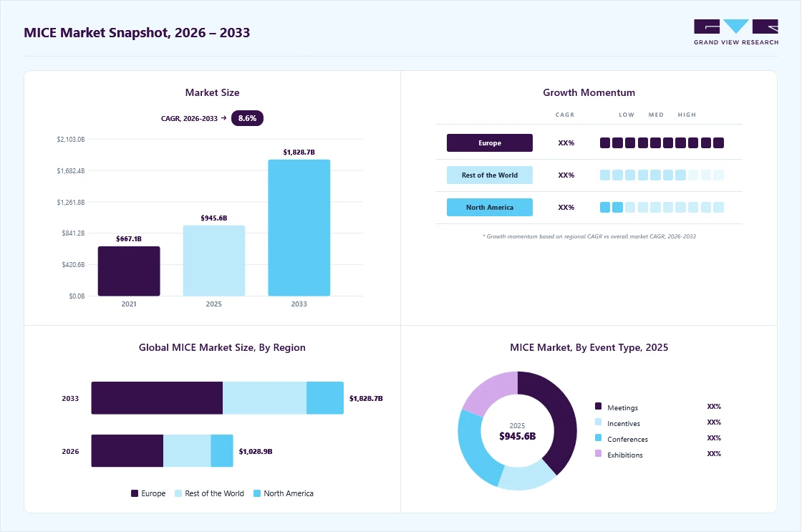Click the North America momentum indicator blocks
The height and width of the screenshot is (532, 802).
pos(662,207)
